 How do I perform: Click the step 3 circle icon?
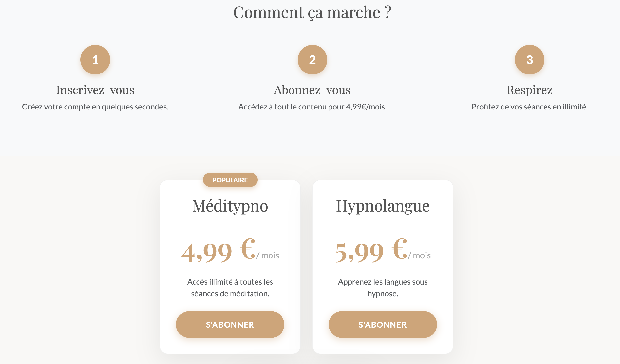pyautogui.click(x=529, y=60)
